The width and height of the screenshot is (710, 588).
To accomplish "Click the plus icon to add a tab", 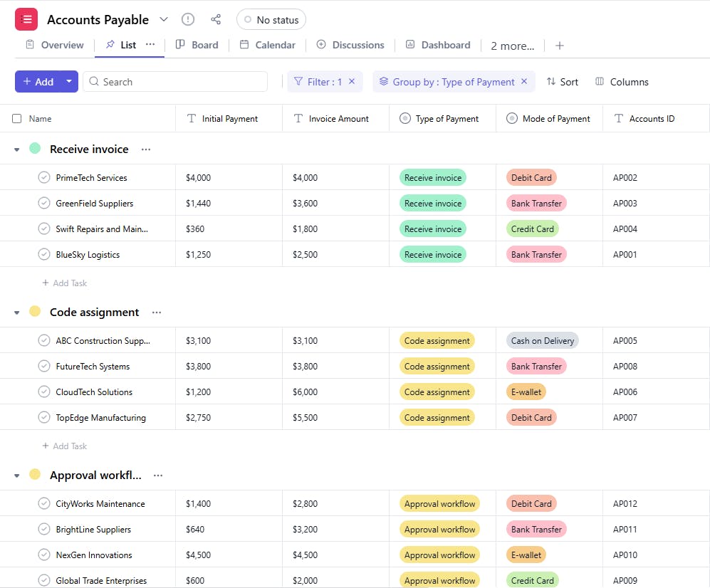I will (x=560, y=46).
